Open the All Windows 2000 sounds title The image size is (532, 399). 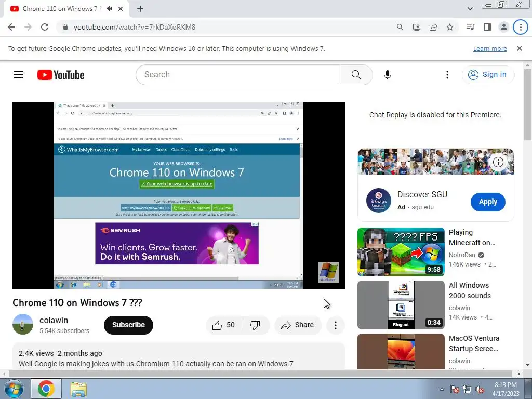[x=470, y=290]
